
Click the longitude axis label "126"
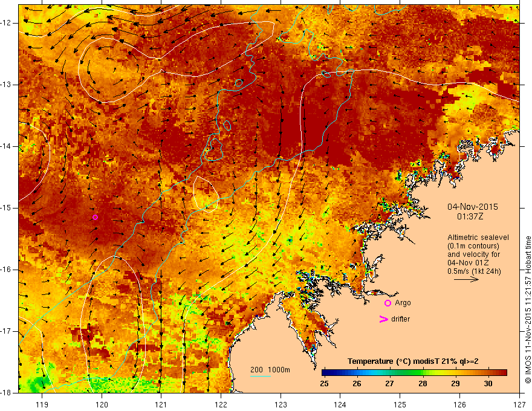[x=459, y=404]
